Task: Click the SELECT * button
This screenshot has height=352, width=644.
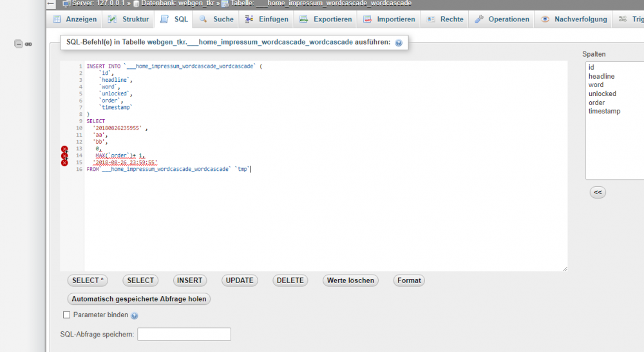Action: [x=88, y=280]
